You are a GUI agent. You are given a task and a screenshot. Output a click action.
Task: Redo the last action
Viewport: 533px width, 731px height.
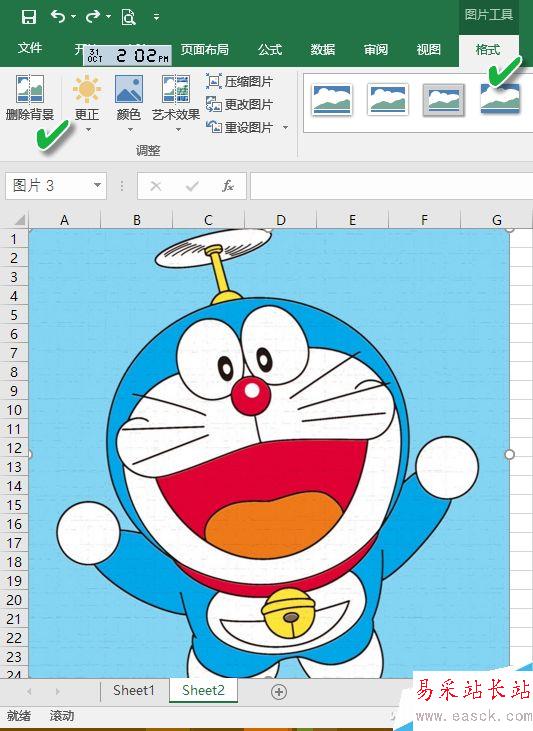[93, 17]
